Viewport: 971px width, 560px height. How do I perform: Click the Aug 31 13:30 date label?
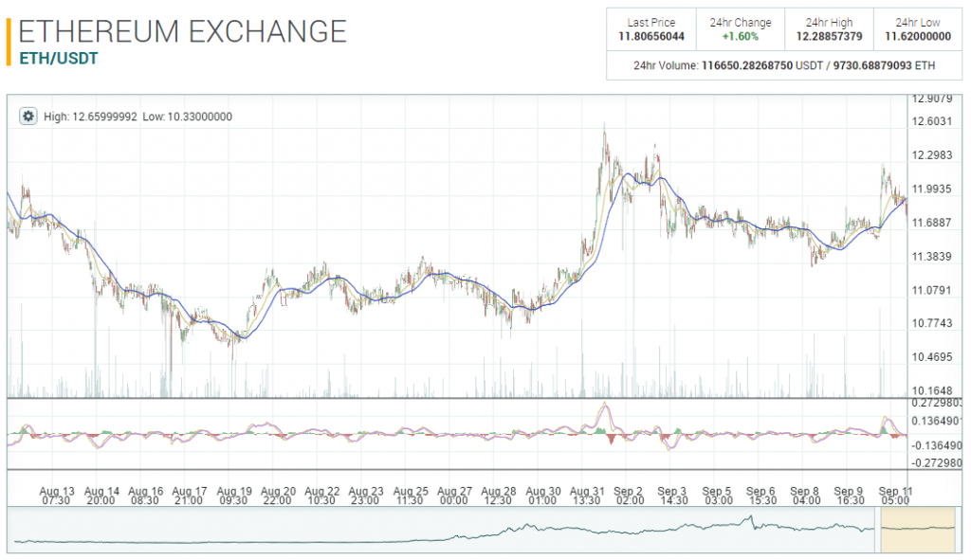[588, 496]
